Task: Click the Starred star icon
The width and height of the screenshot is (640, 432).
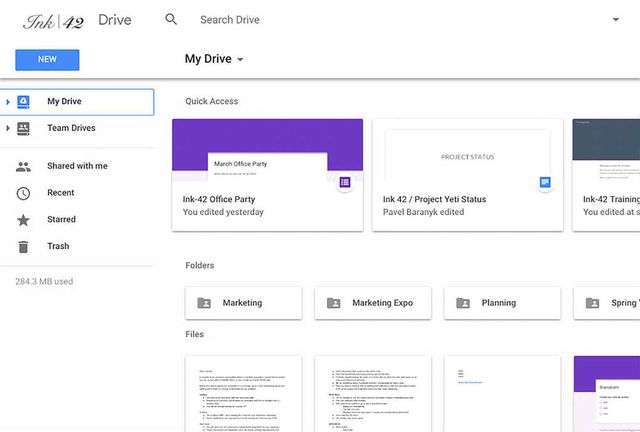Action: (x=23, y=220)
